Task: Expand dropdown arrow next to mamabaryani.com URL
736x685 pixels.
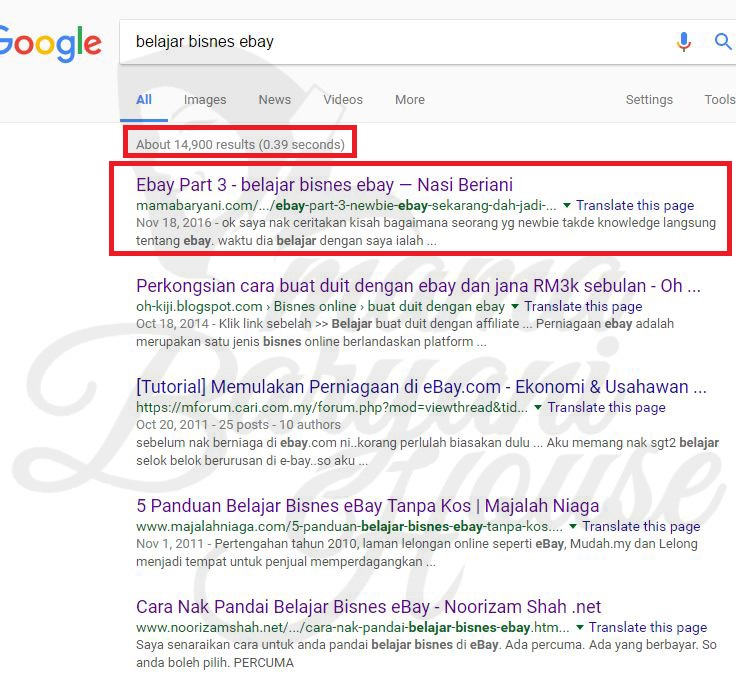Action: click(x=567, y=205)
